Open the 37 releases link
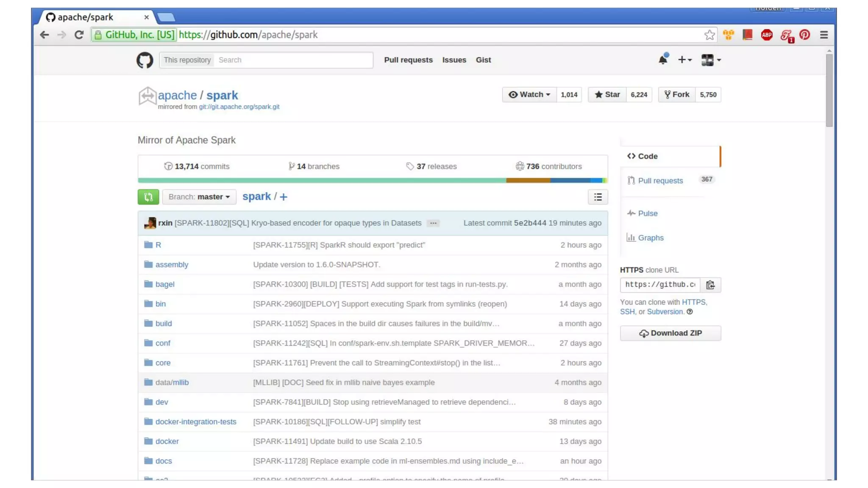This screenshot has height=488, width=868. click(x=431, y=166)
